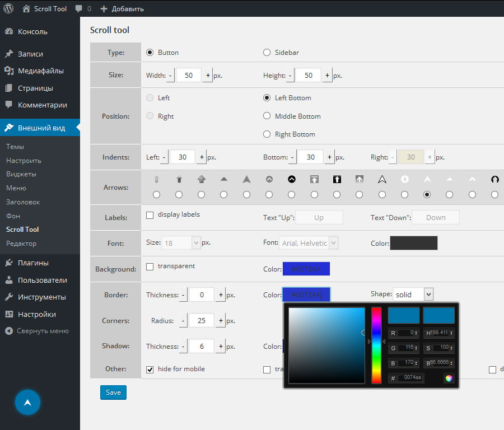This screenshot has height=430, width=504.
Task: Expand the Font family dropdown
Action: pos(309,243)
